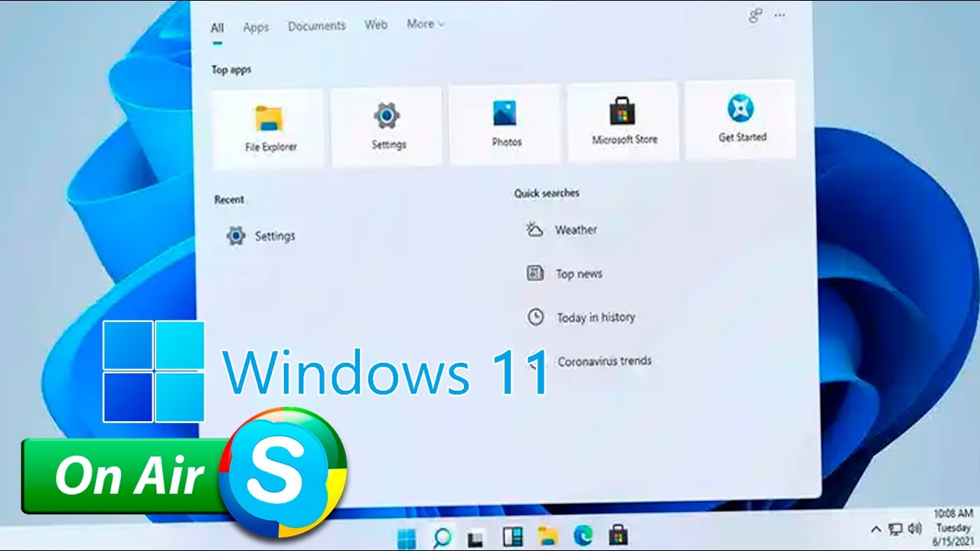Open Microsoft Store from the taskbar
The width and height of the screenshot is (980, 551).
(x=618, y=533)
